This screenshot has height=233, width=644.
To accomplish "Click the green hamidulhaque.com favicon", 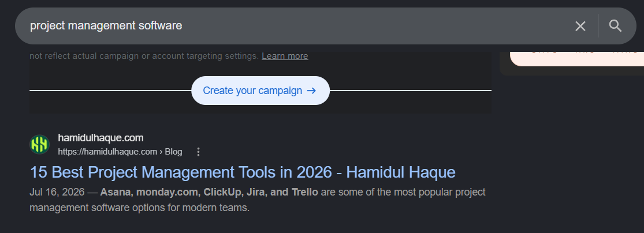I will click(39, 144).
